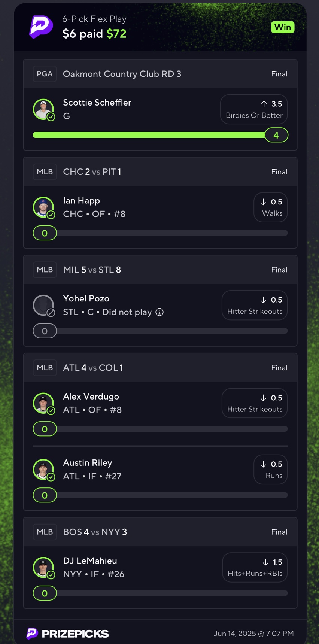This screenshot has height=644, width=319.
Task: Select DJ LeMahieu's player avatar
Action: pyautogui.click(x=44, y=568)
